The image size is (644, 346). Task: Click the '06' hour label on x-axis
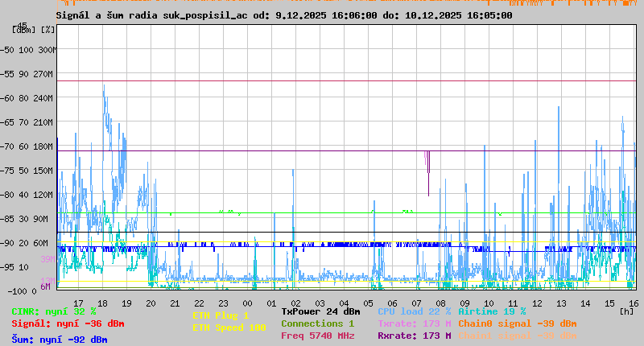click(x=392, y=303)
